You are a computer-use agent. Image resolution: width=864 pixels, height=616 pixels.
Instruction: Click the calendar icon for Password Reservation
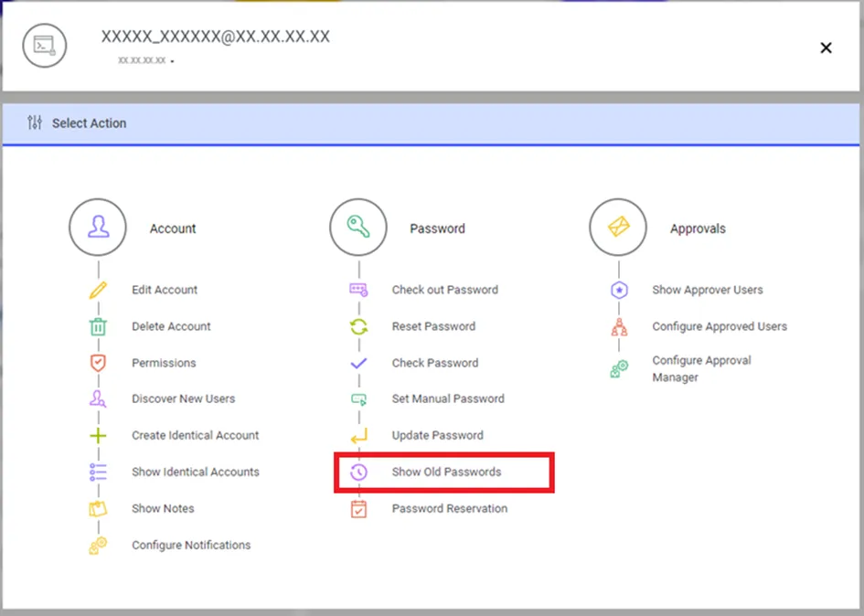point(358,508)
